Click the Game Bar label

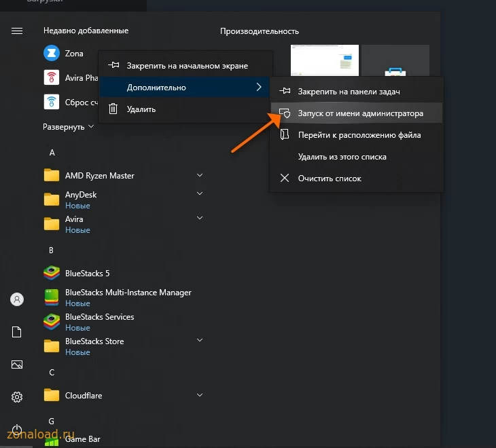pyautogui.click(x=83, y=439)
